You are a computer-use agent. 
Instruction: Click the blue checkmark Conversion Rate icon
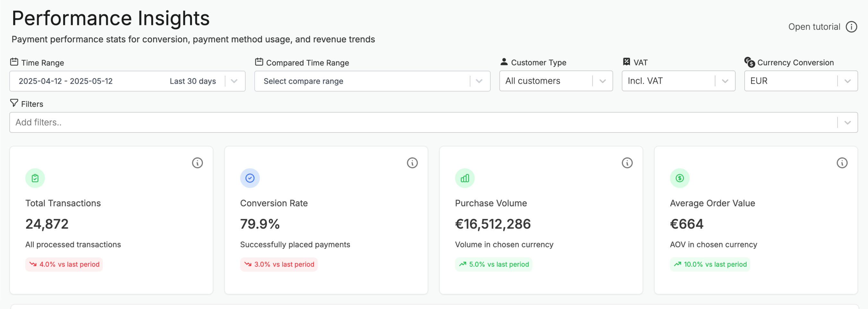[250, 178]
